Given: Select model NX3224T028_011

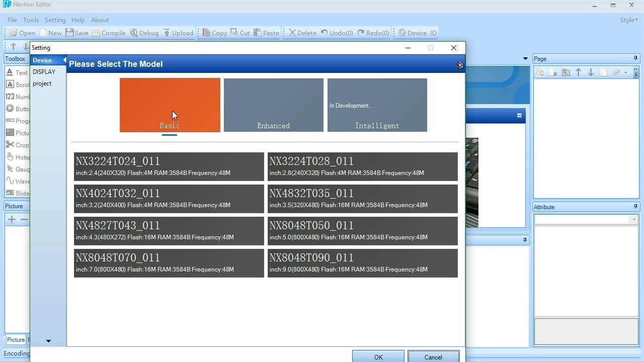Looking at the screenshot, I should point(363,167).
